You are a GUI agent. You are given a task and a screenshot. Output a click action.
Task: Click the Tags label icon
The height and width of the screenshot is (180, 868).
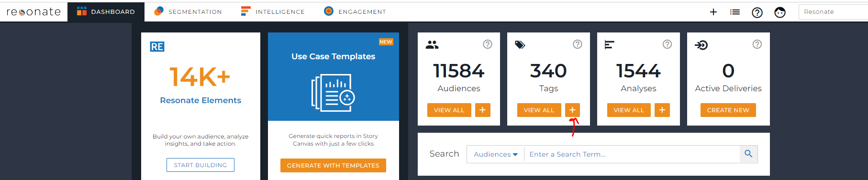(x=520, y=44)
